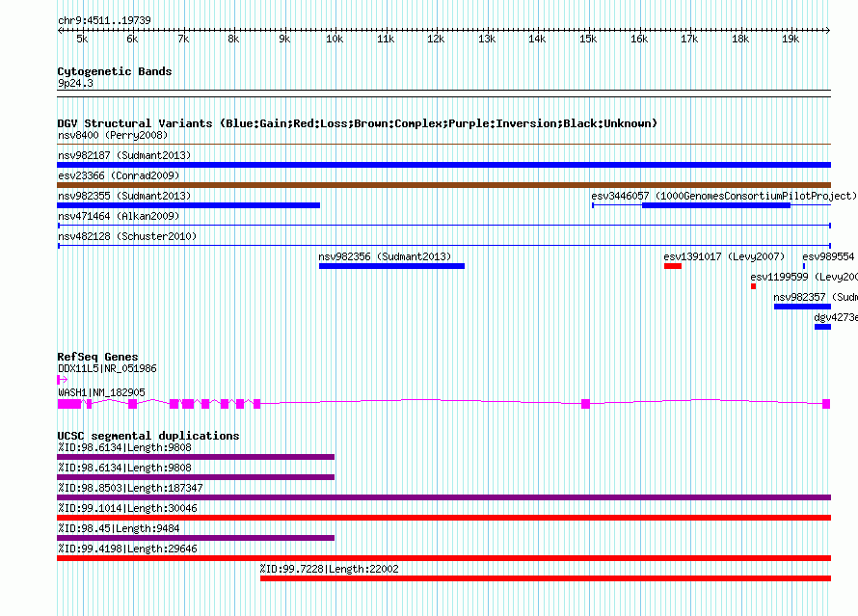Click the nsv471464 (Alkan2009) label

click(119, 216)
